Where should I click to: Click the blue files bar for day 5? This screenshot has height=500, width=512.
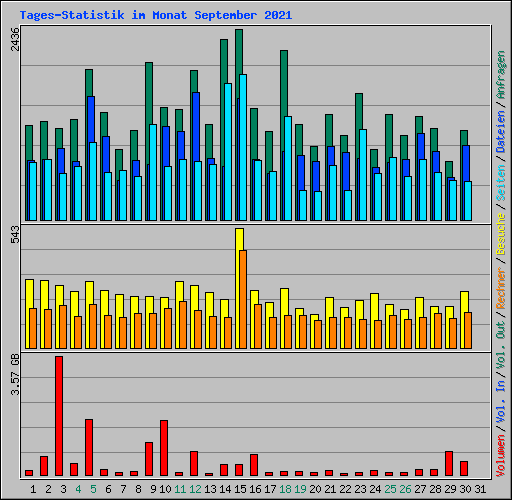[x=92, y=119]
